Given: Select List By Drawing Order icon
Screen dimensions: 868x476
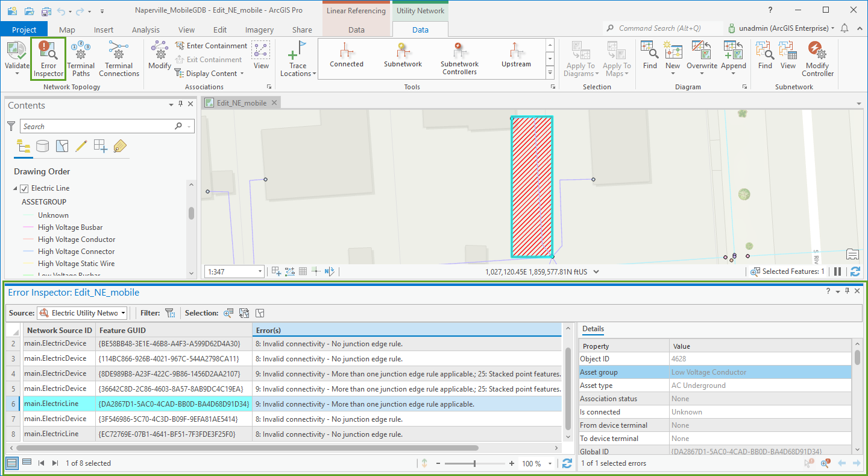Looking at the screenshot, I should coord(24,146).
